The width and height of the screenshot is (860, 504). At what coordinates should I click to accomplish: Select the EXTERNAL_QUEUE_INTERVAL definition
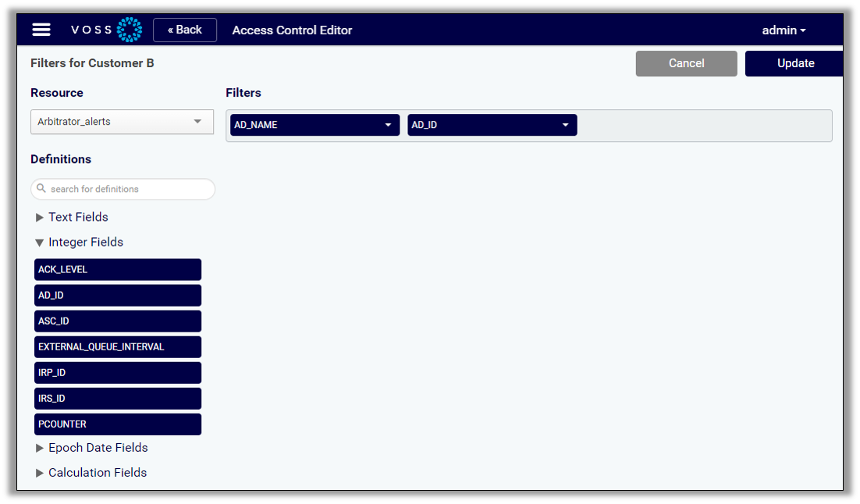click(x=118, y=346)
